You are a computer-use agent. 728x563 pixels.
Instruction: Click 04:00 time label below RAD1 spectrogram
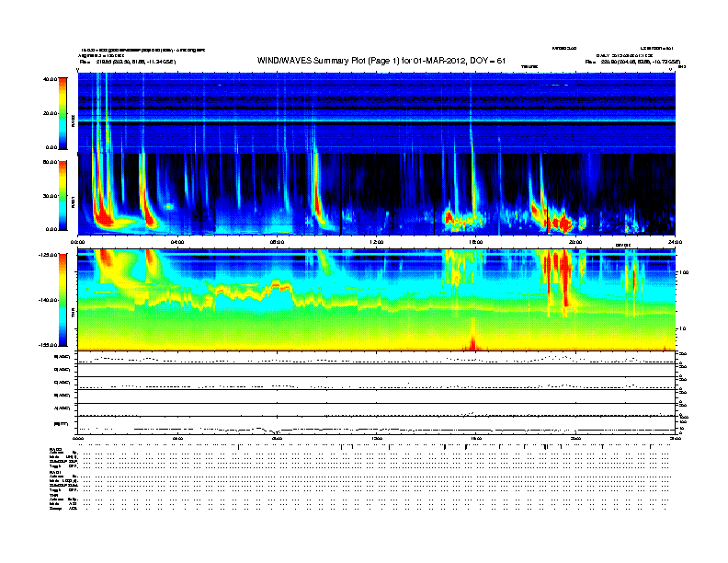[177, 242]
